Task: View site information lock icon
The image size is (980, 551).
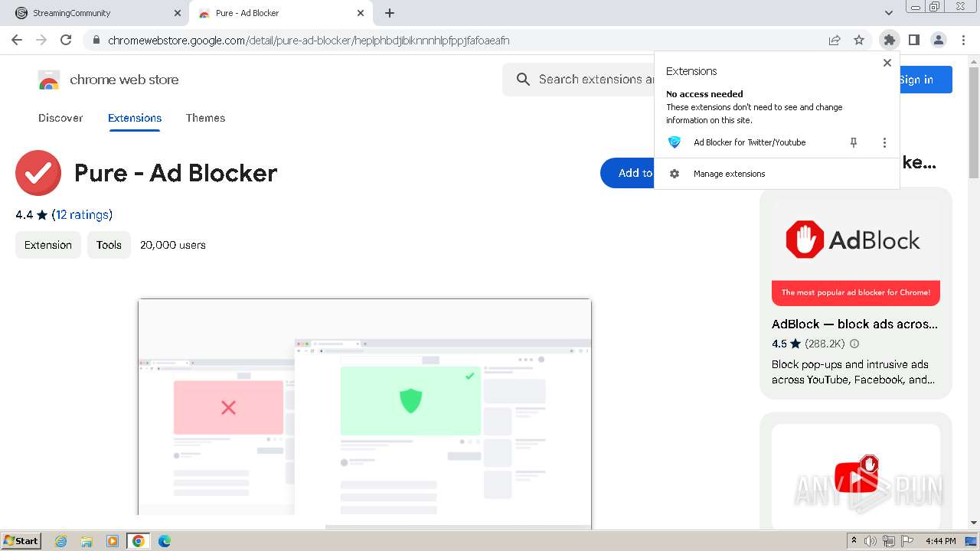Action: pos(96,41)
